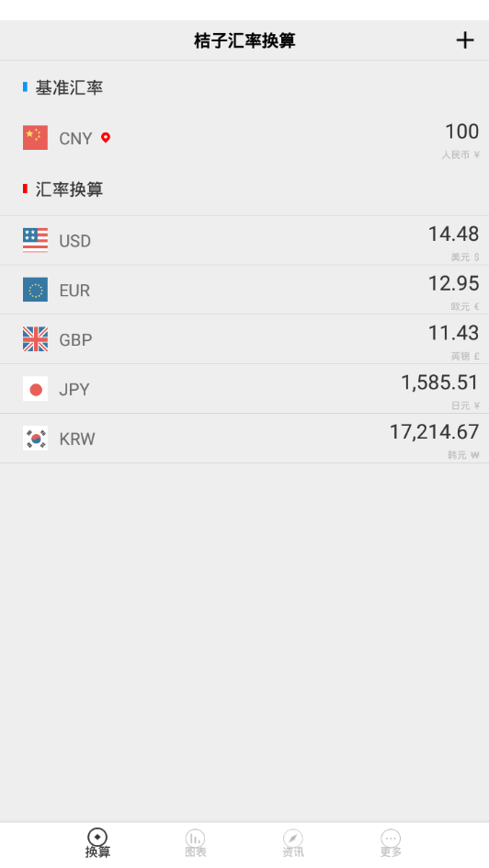Tap the South Korea flag icon
The image size is (489, 868).
point(36,439)
